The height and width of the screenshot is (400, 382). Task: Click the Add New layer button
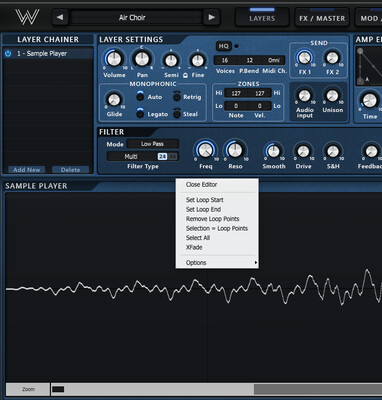27,170
